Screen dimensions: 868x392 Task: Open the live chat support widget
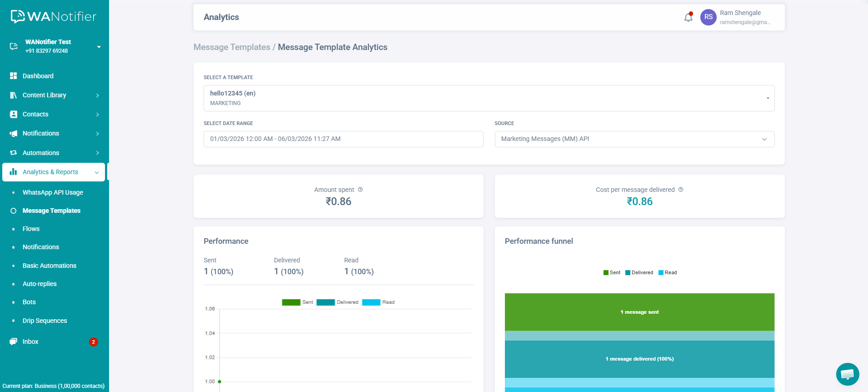[x=847, y=374]
